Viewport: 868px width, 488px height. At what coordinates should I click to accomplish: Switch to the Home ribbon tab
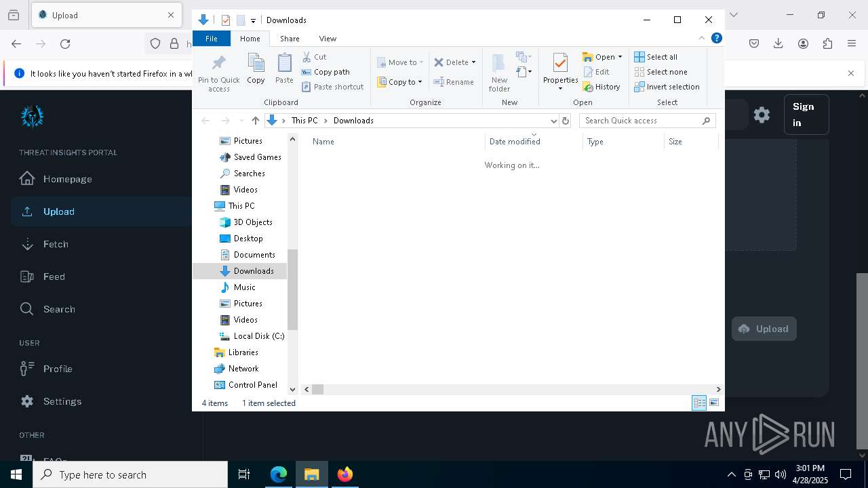pos(250,39)
